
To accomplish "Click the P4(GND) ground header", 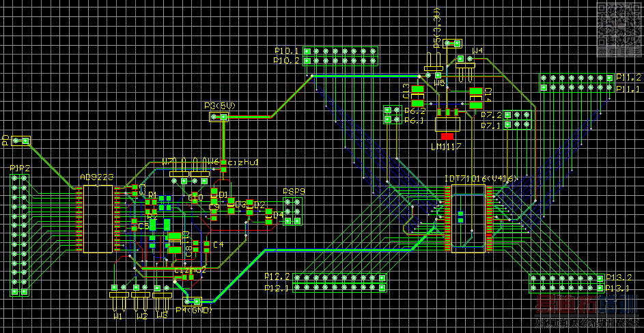I will point(192,301).
